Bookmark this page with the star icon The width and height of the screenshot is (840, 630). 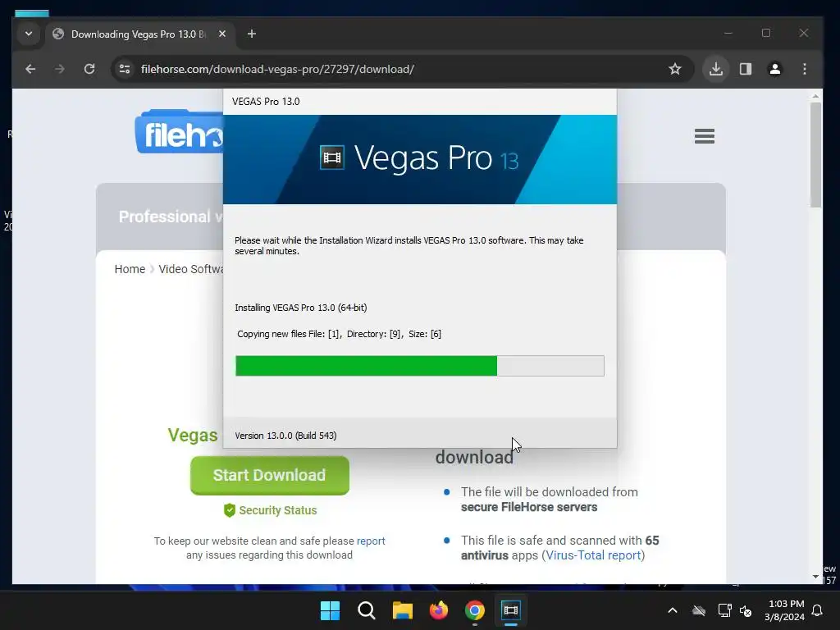675,69
